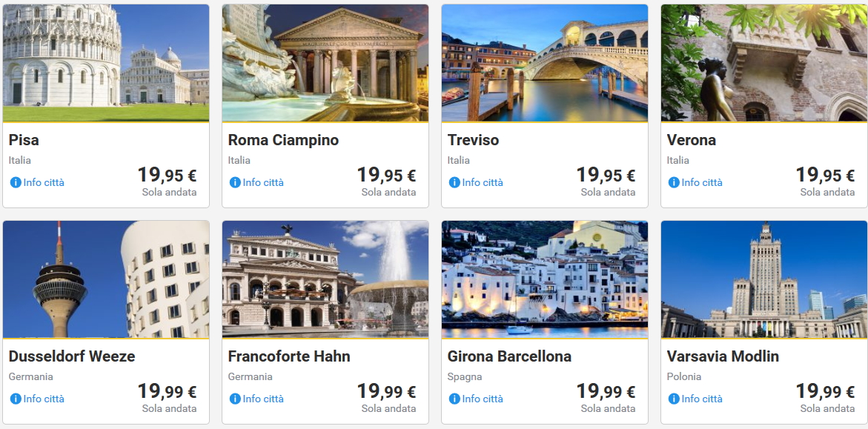Select the Dusseldorf Weeze tower image

[106, 279]
